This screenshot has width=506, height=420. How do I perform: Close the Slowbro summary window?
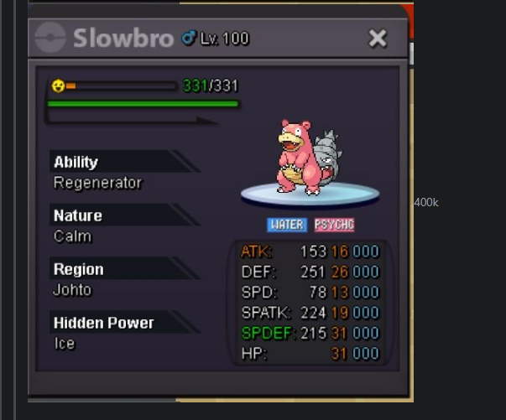(378, 39)
